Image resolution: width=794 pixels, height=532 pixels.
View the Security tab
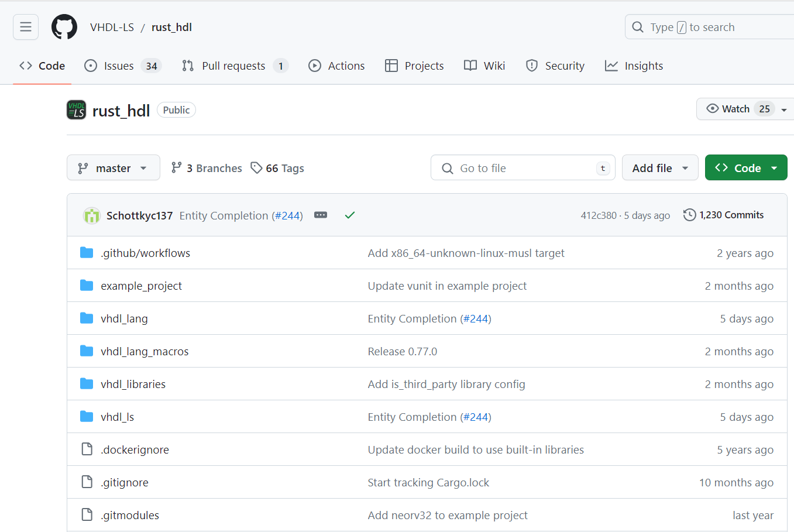[x=555, y=66]
